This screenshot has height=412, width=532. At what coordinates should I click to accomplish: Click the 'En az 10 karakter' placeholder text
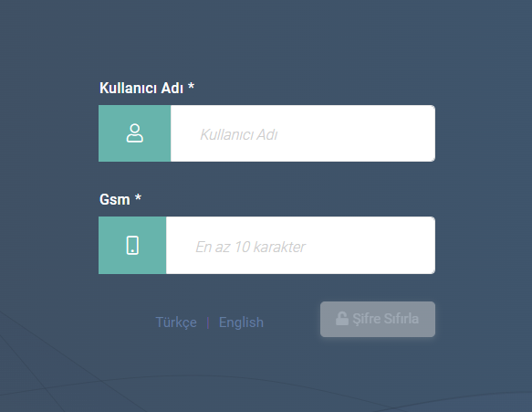coord(250,247)
